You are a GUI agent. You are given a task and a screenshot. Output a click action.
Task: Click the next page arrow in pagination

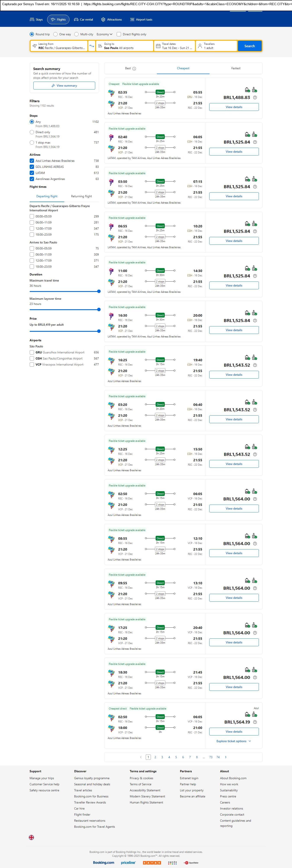(x=226, y=757)
